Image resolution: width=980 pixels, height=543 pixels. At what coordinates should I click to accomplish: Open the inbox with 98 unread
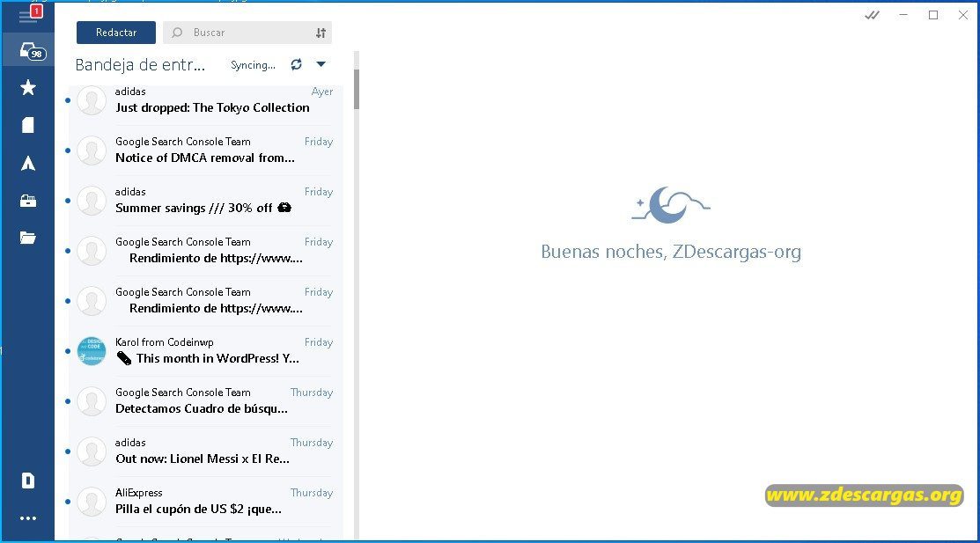pyautogui.click(x=29, y=51)
